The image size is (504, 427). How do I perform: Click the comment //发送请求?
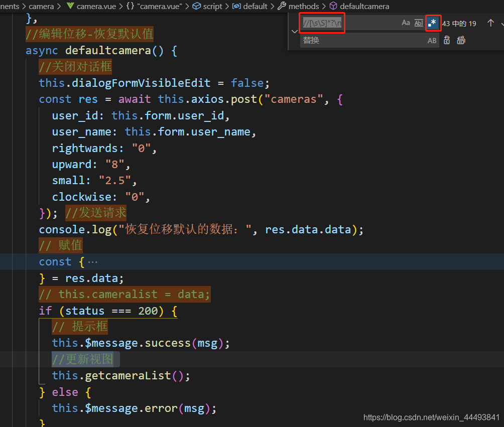(96, 213)
